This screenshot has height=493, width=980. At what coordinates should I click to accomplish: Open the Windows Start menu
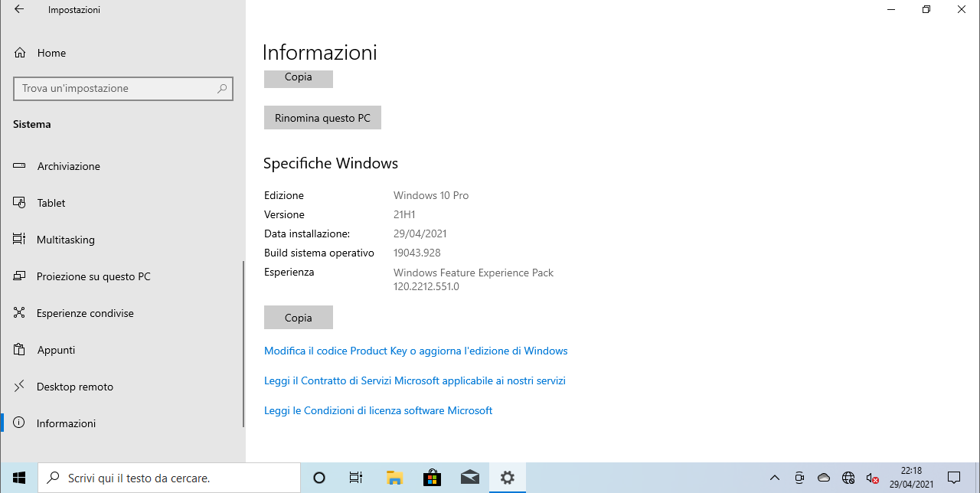[x=18, y=478]
